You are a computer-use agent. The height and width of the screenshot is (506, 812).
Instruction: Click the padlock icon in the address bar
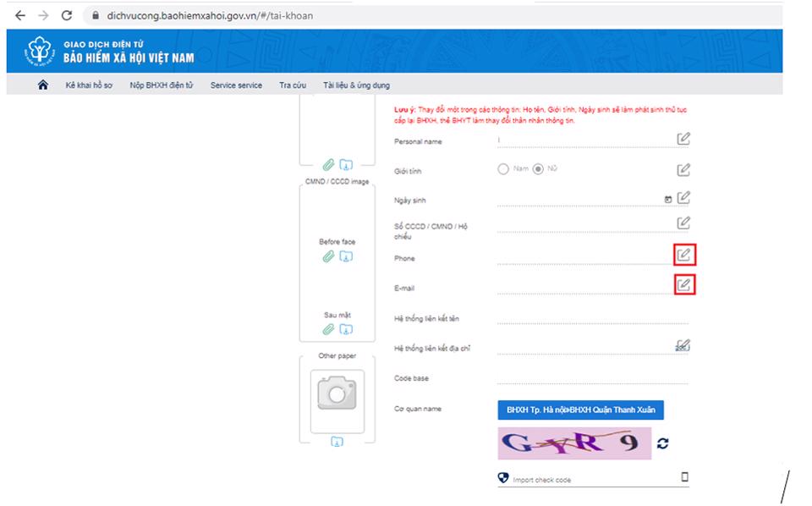point(96,15)
